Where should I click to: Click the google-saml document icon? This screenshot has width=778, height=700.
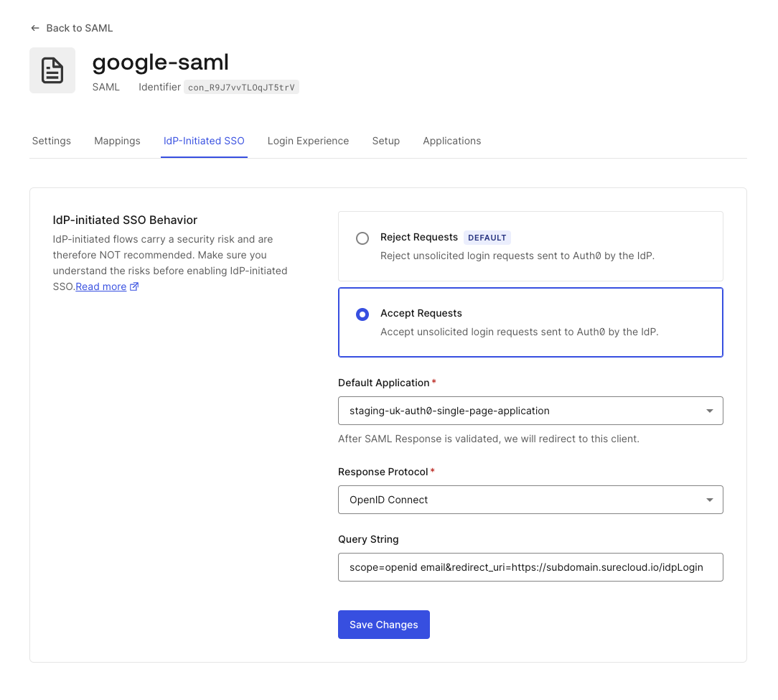tap(52, 70)
